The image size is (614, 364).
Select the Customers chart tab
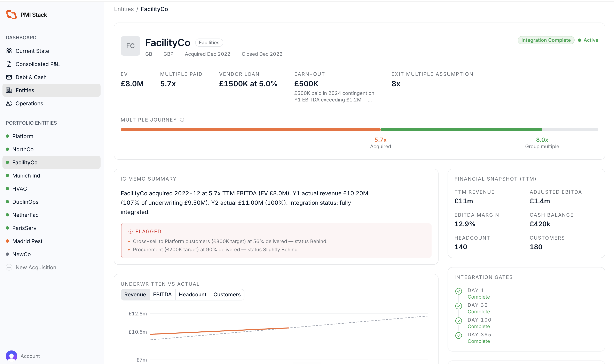tap(227, 294)
